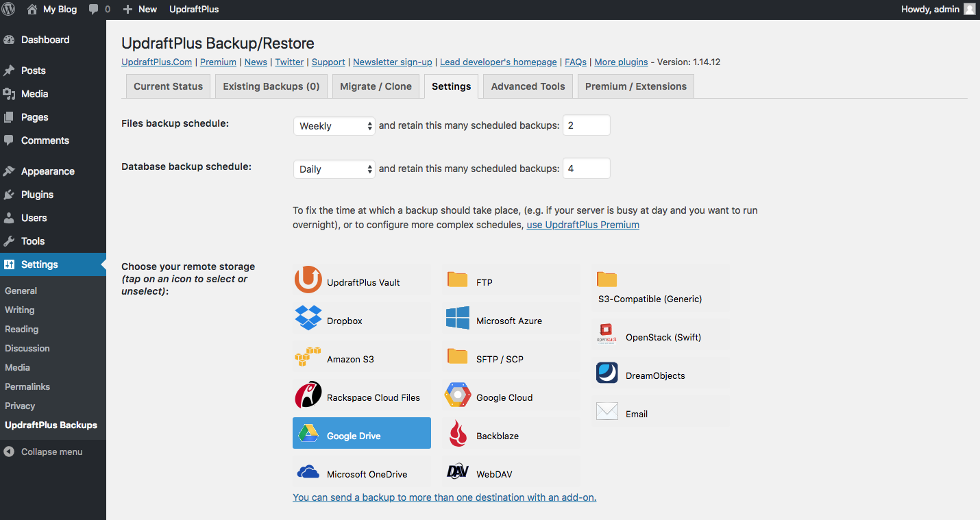This screenshot has width=980, height=520.
Task: Open the FAQs link
Action: [x=576, y=62]
